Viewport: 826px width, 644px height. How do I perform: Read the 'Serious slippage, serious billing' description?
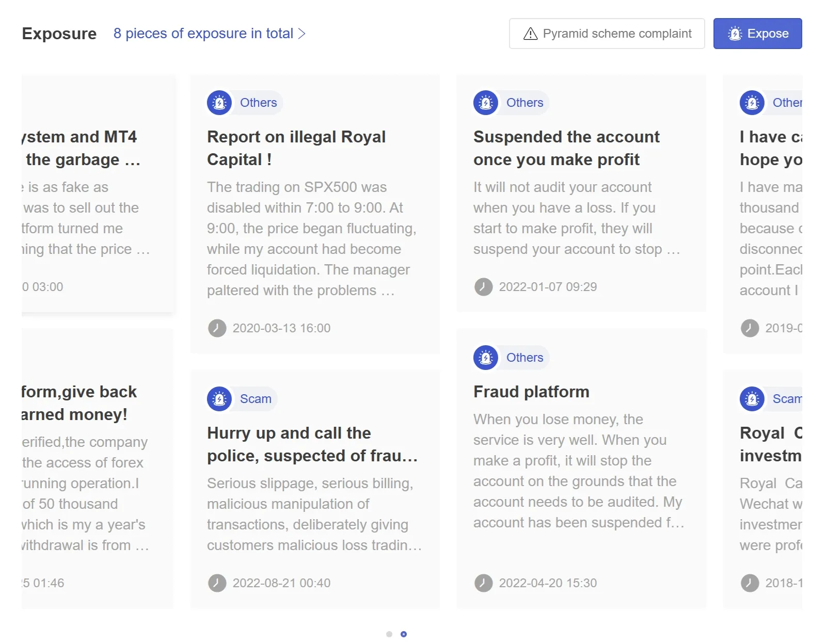point(314,514)
